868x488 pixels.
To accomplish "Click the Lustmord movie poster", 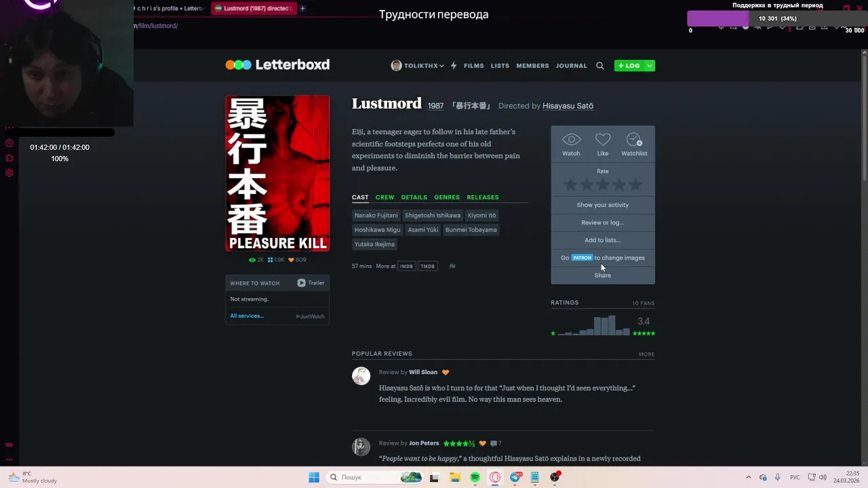I will [277, 174].
